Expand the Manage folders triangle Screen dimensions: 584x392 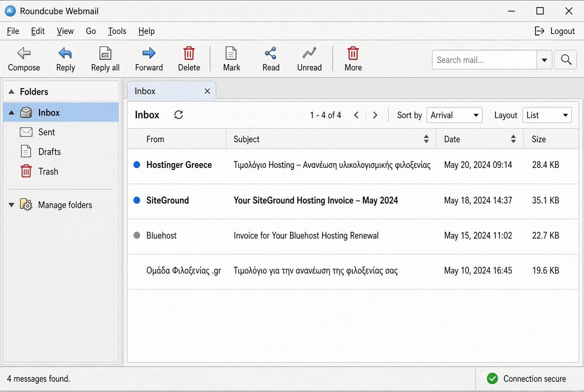pos(11,204)
